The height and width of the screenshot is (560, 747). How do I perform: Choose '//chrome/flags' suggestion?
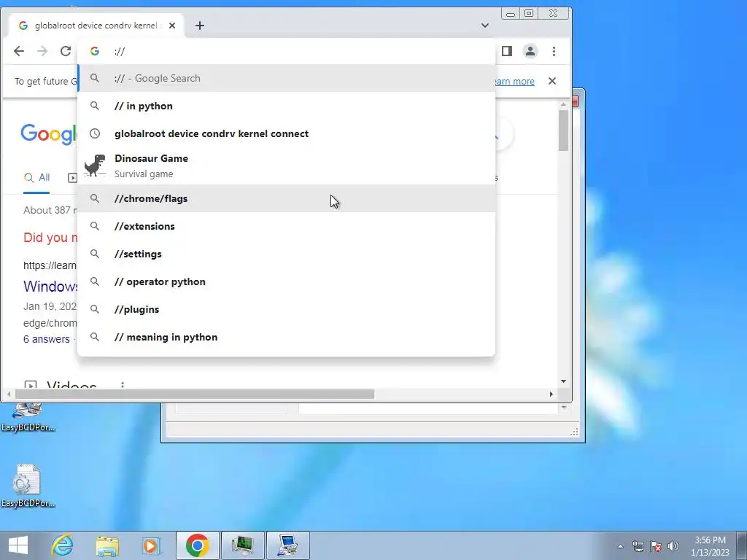click(x=286, y=198)
